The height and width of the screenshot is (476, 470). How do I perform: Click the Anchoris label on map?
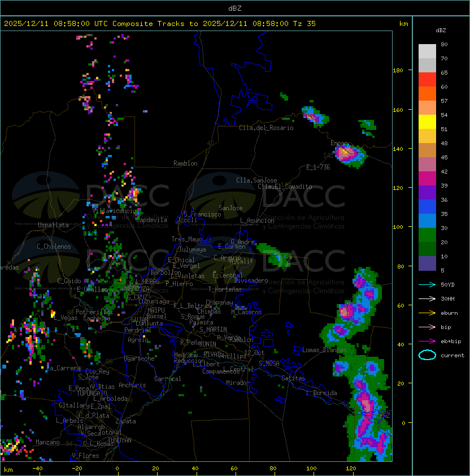point(132,385)
